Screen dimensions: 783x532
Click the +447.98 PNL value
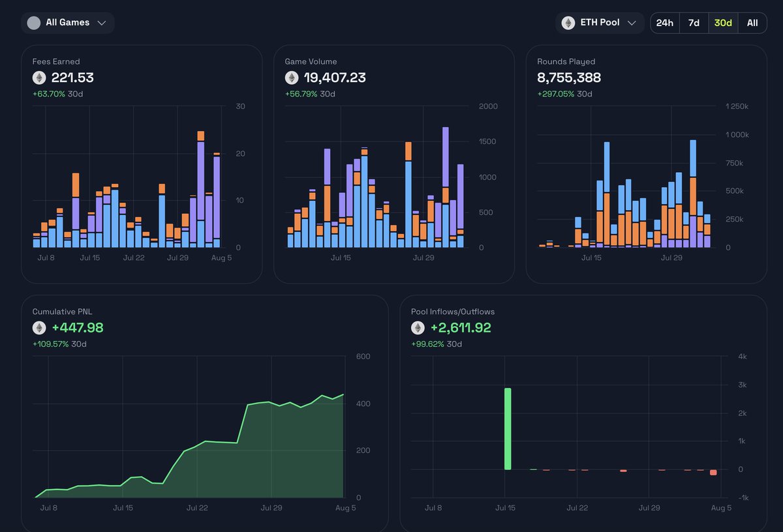pyautogui.click(x=78, y=328)
